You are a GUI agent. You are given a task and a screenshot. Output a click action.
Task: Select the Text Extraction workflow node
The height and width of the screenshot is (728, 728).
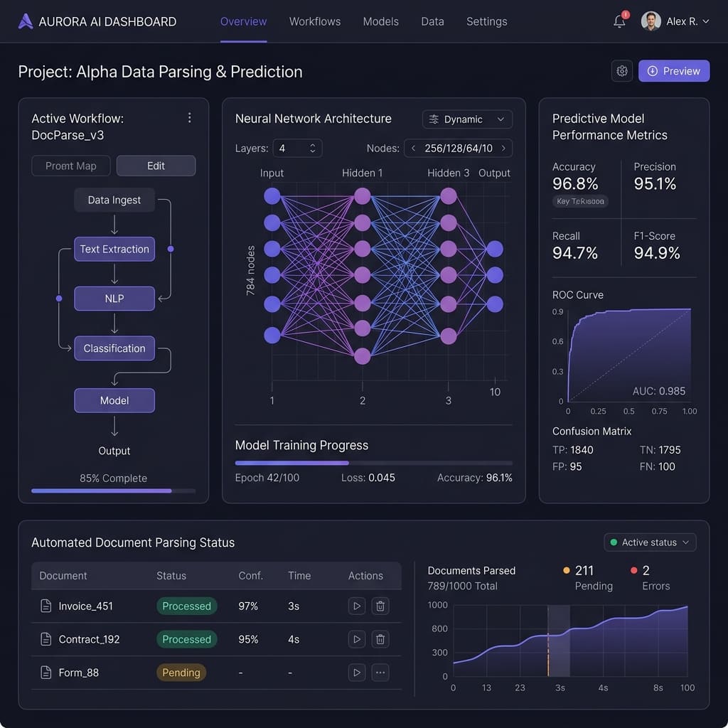tap(114, 250)
